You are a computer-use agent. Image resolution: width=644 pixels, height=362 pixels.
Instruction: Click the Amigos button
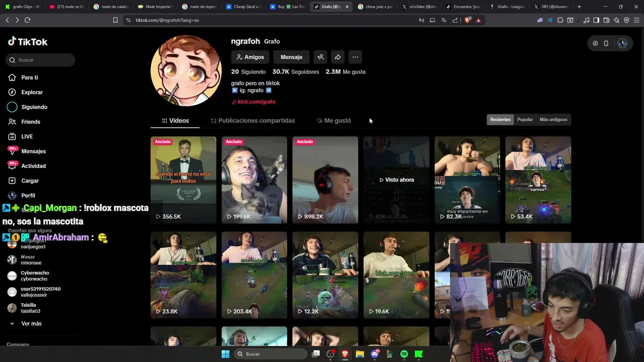click(x=250, y=57)
